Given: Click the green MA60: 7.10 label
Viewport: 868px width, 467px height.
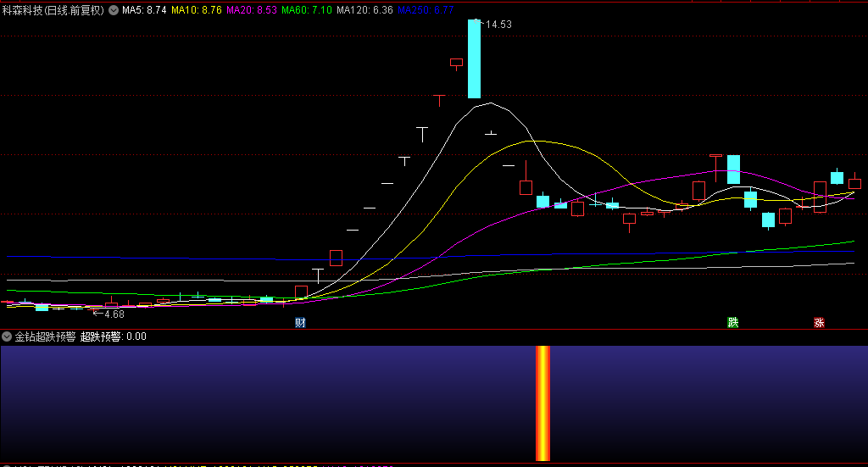Looking at the screenshot, I should [x=307, y=10].
